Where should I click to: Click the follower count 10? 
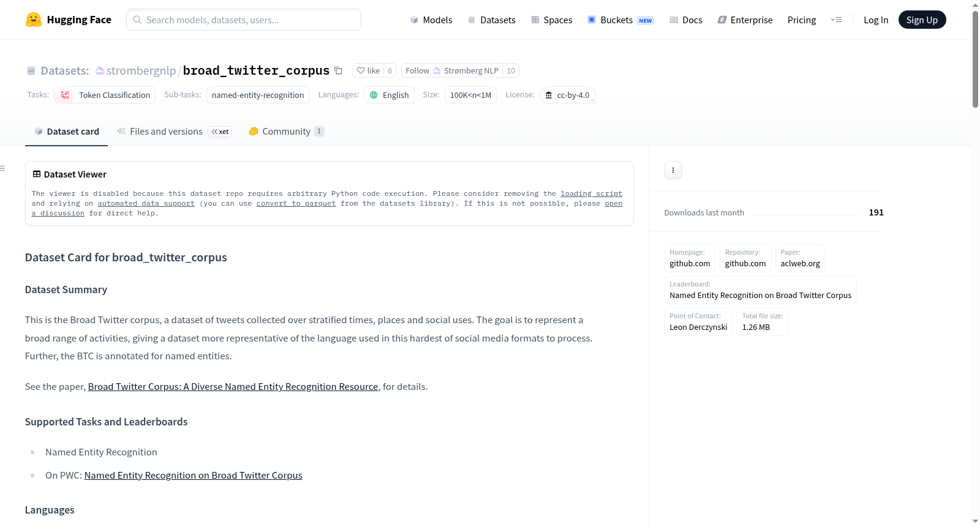click(511, 70)
